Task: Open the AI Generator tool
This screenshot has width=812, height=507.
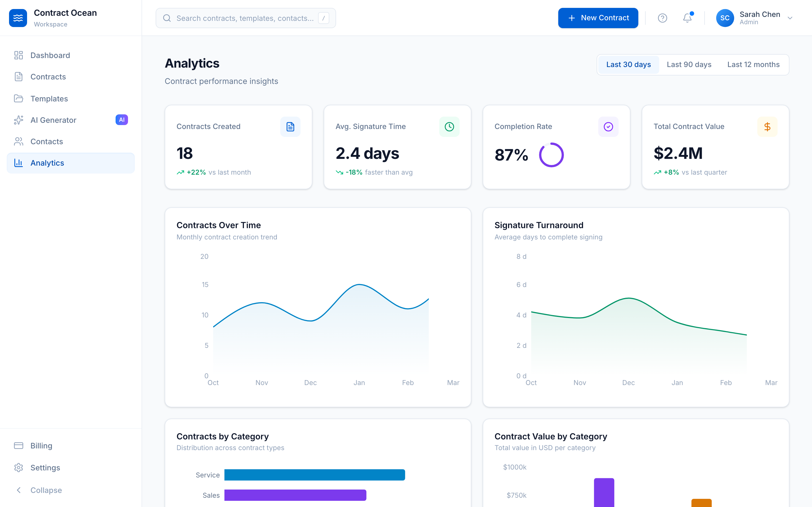Action: (x=53, y=120)
